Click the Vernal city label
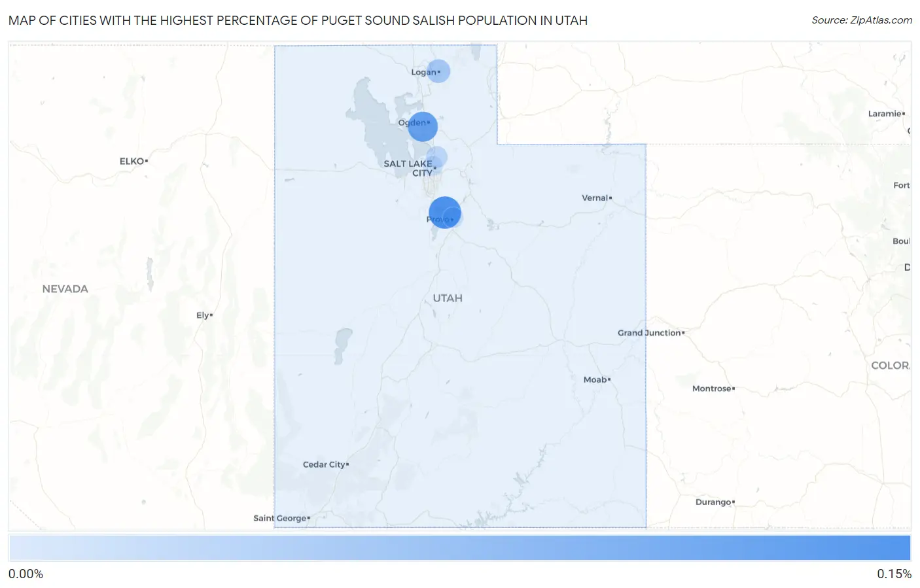Viewport: 920px width, 588px height. [x=595, y=198]
